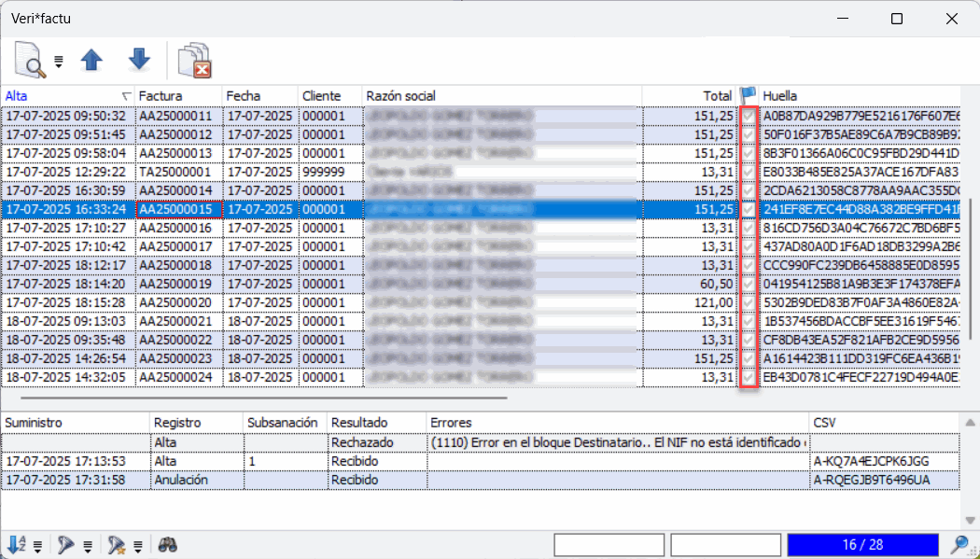980x559 pixels.
Task: Click the funnel with star icon
Action: 117,545
